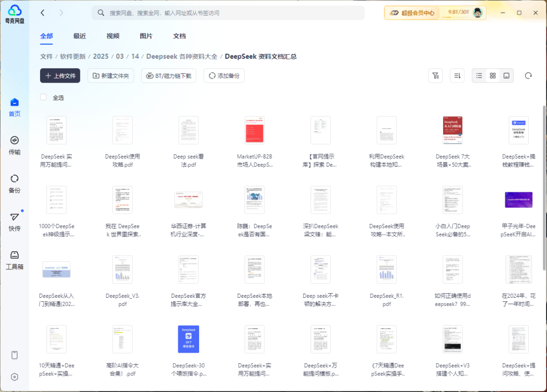The width and height of the screenshot is (547, 392).
Task: Select the 图片 tab
Action: click(x=146, y=36)
